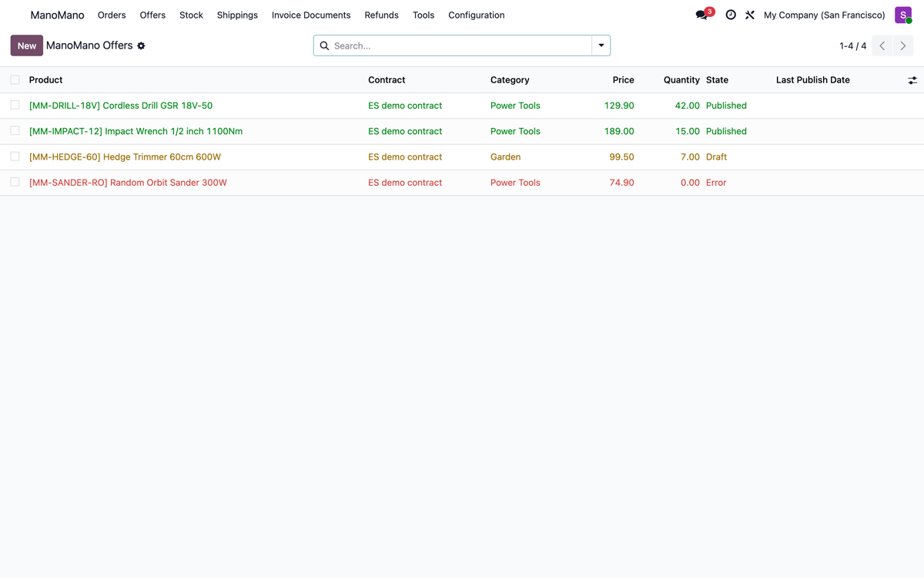Open the developer tools wrench icon
The width and height of the screenshot is (924, 578).
point(750,15)
